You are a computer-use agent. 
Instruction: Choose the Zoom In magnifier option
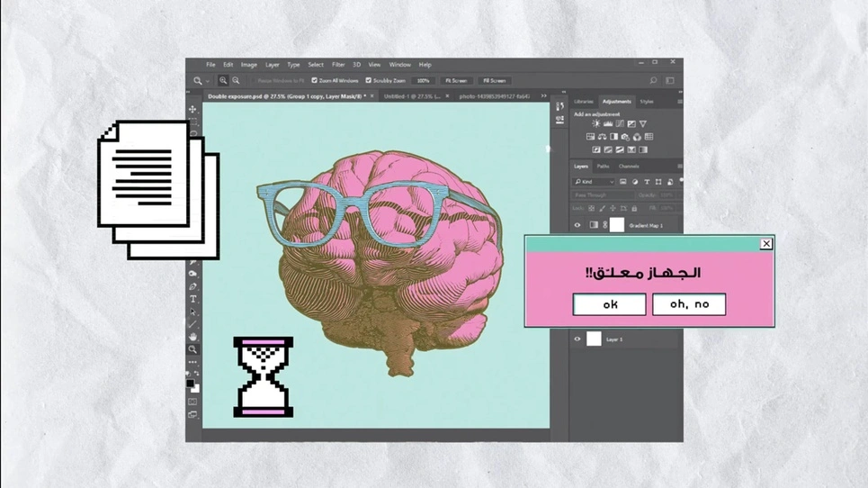coord(223,80)
